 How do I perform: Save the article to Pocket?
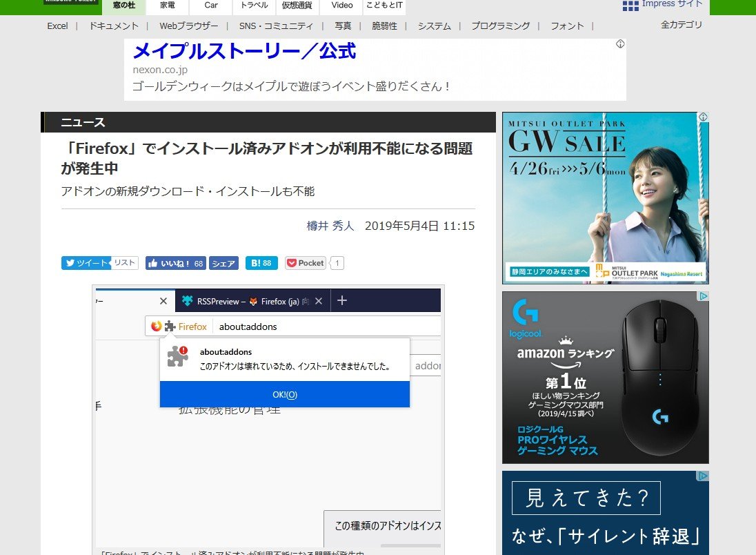[305, 263]
